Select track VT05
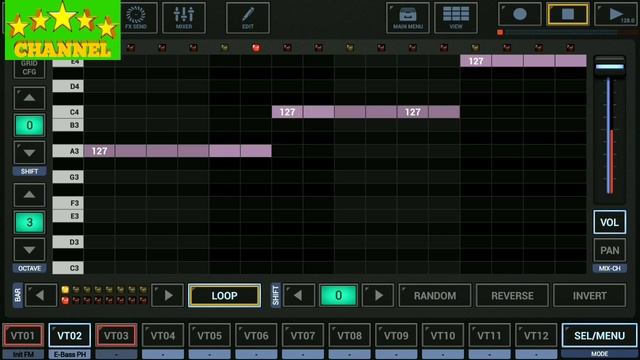640x360 pixels. (209, 336)
